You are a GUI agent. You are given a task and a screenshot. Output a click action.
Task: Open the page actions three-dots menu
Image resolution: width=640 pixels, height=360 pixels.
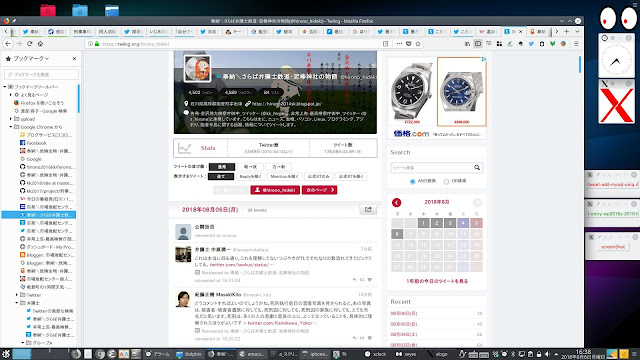pyautogui.click(x=399, y=44)
